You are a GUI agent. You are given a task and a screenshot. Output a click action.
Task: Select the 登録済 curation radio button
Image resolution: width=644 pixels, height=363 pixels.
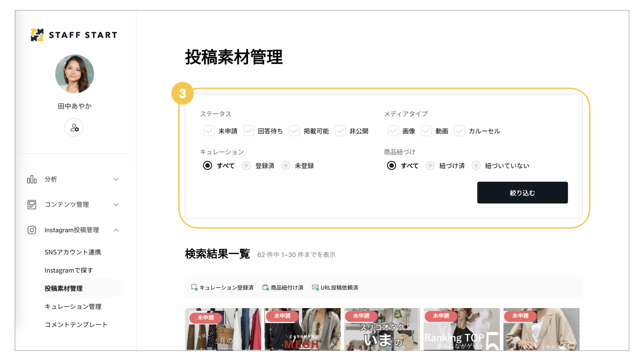[x=246, y=166]
